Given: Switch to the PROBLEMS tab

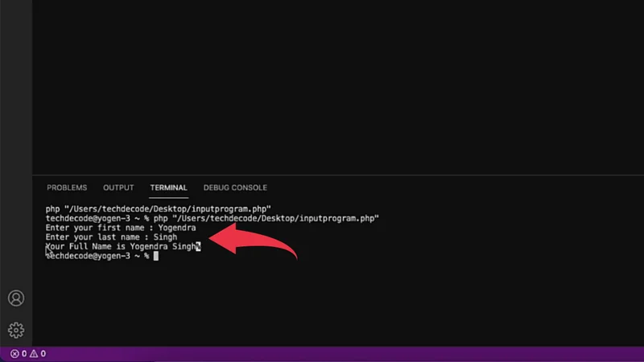Looking at the screenshot, I should pos(67,187).
